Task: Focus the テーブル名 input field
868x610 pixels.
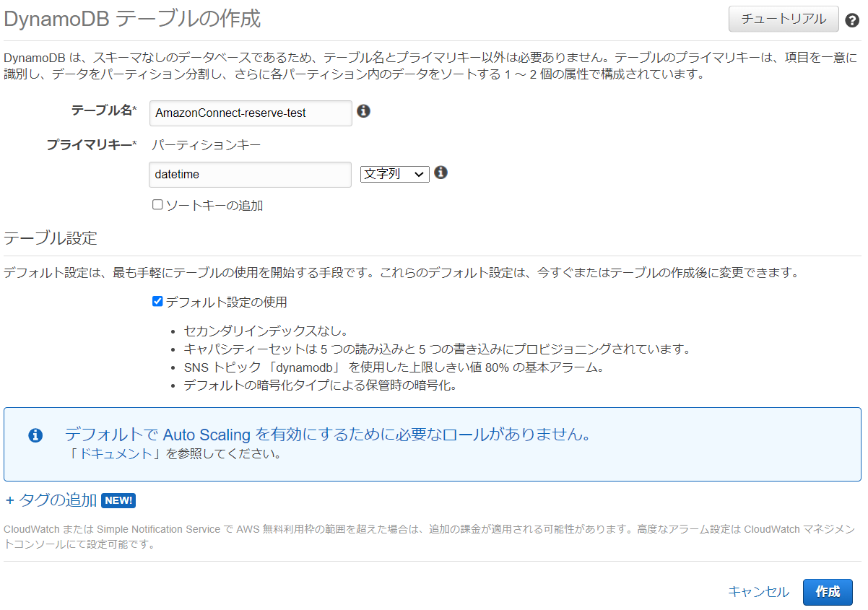Action: tap(251, 113)
